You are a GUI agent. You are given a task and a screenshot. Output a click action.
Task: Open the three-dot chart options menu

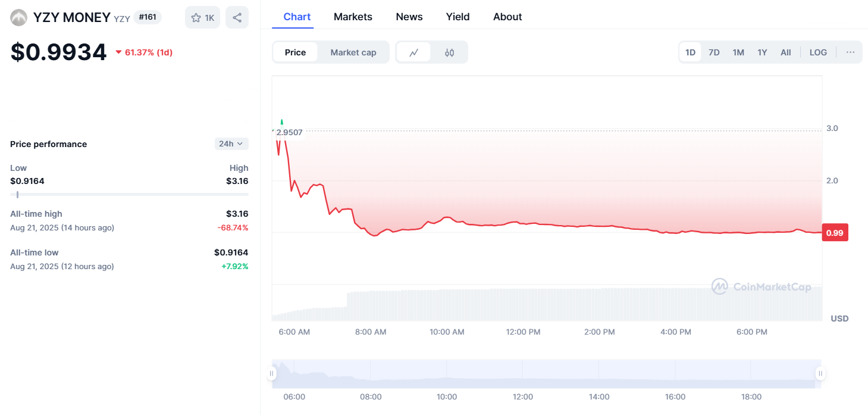click(850, 52)
